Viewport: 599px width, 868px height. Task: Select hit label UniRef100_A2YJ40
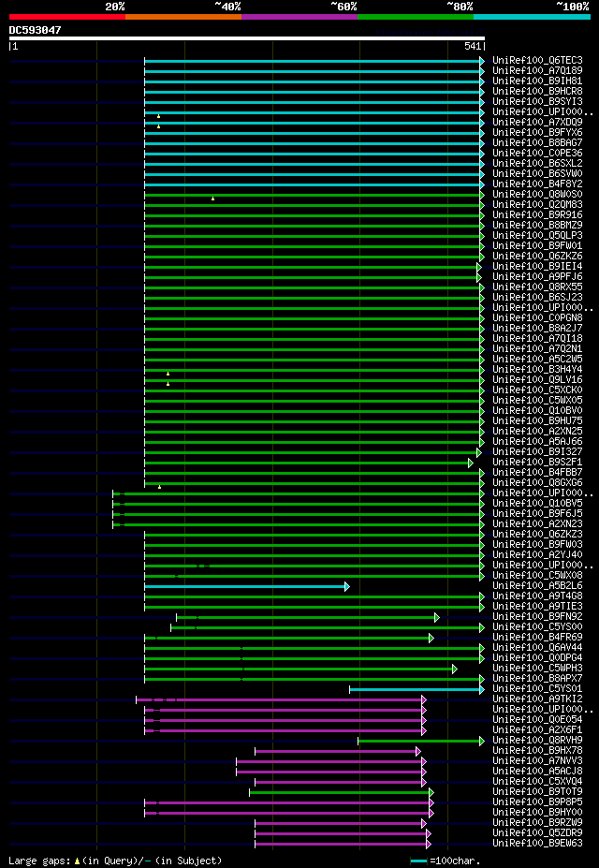[537, 555]
